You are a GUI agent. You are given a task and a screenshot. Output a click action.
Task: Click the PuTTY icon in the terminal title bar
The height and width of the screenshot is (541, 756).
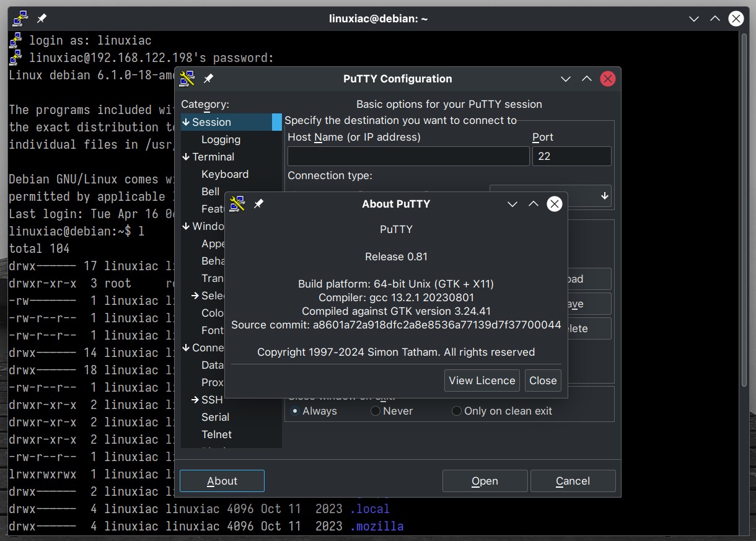click(20, 19)
